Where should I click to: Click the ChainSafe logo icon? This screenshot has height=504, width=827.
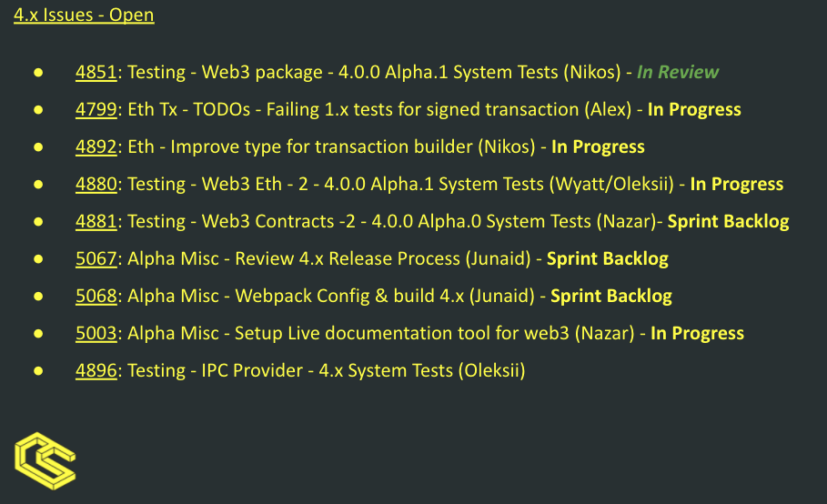coord(45,463)
